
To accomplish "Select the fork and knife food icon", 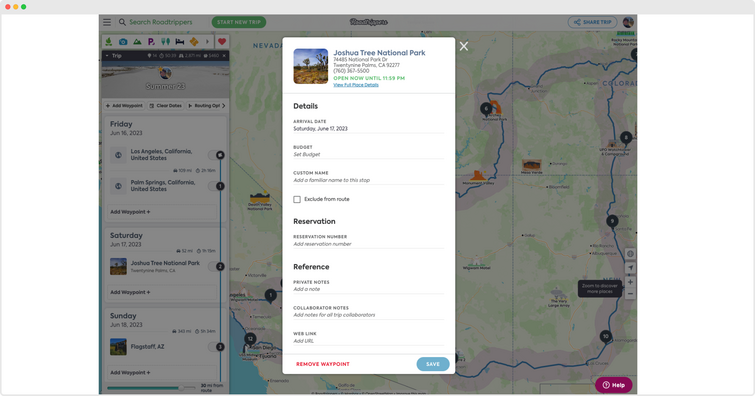I will tap(166, 42).
